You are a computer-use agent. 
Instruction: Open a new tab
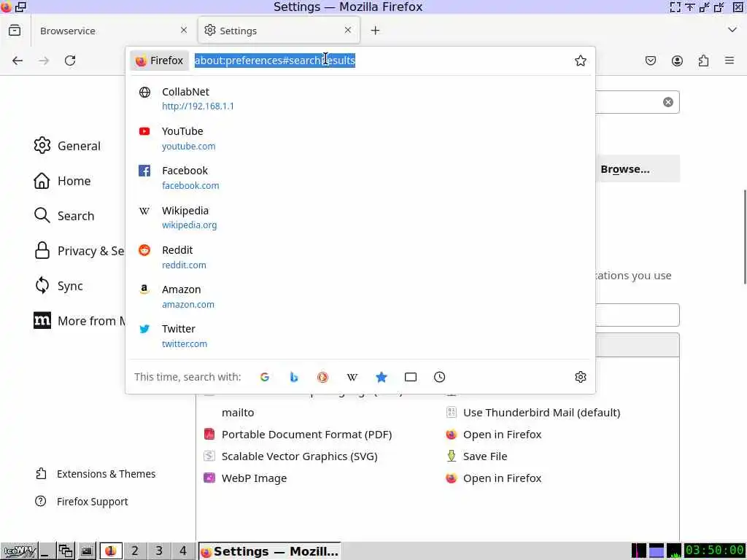click(376, 31)
